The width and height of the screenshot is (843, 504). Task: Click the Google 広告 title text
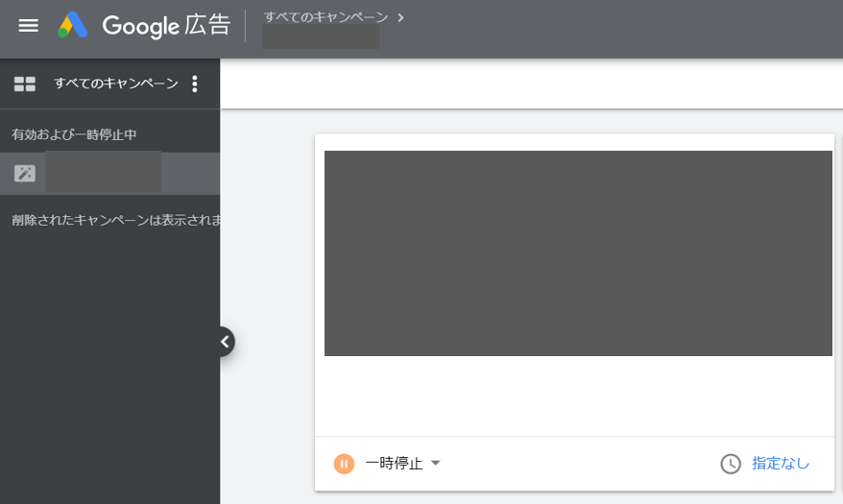pos(167,25)
